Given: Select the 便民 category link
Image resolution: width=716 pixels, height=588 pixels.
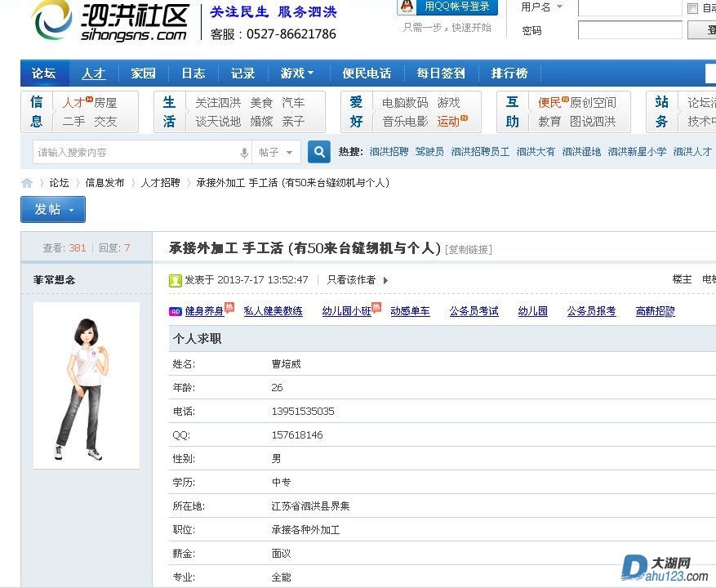Looking at the screenshot, I should (x=549, y=103).
